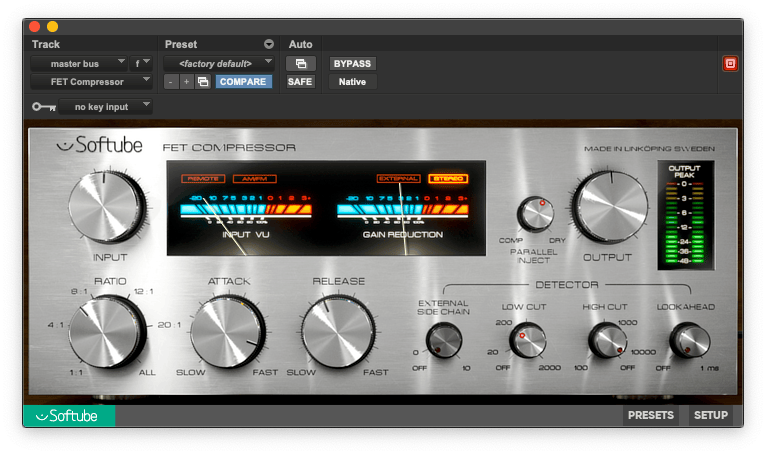Toggle the BYPASS button

(x=352, y=64)
